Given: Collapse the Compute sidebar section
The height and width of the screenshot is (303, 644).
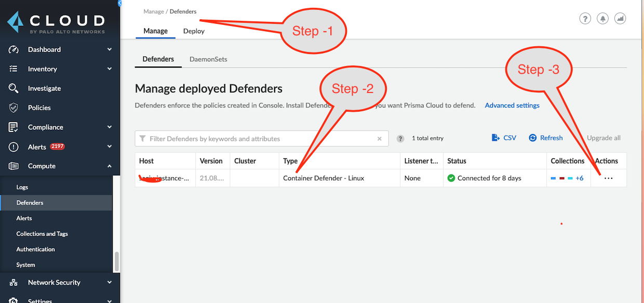Looking at the screenshot, I should coord(109,166).
